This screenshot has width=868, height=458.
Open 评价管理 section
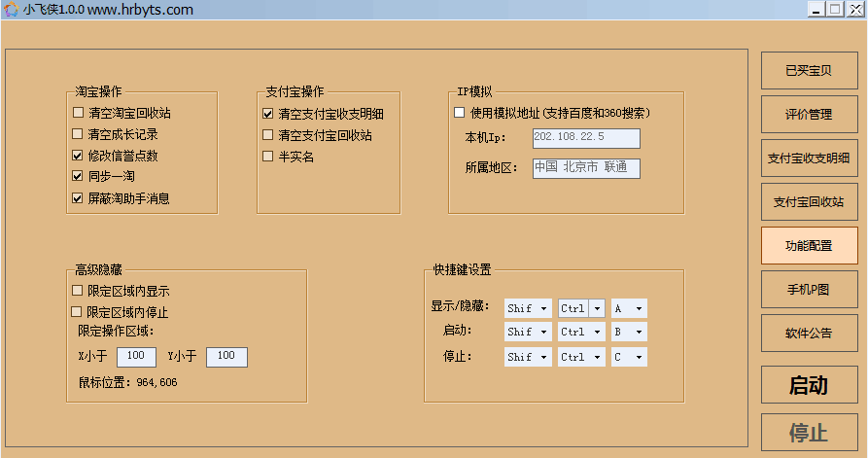coord(809,114)
